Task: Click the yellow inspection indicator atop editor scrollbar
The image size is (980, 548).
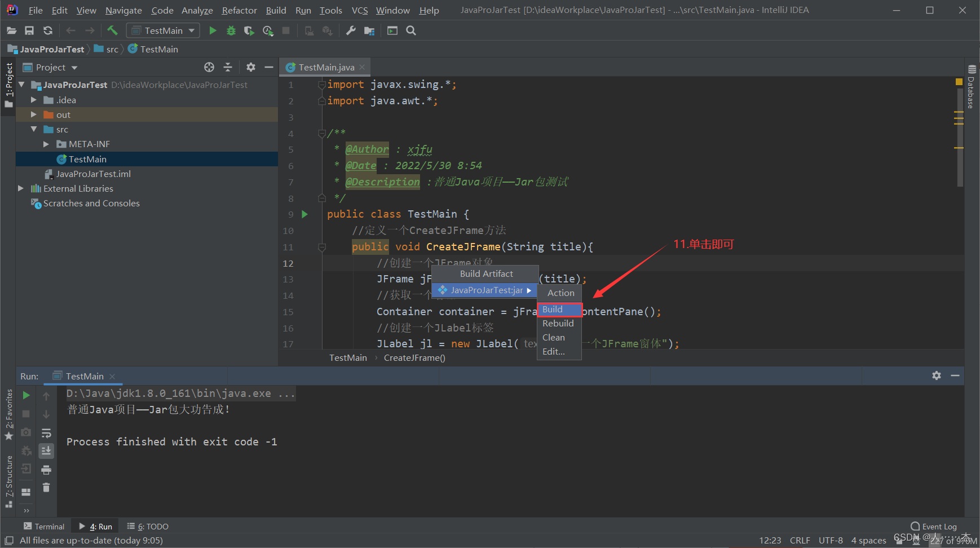Action: (959, 82)
